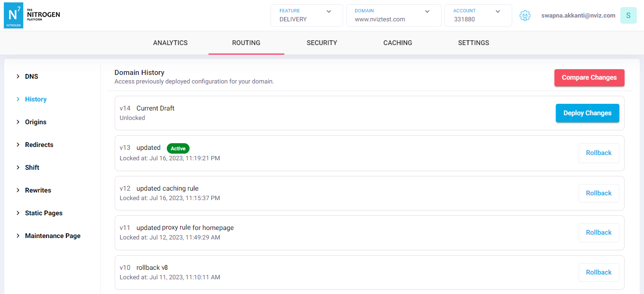Switch to the Analytics tab
This screenshot has width=644, height=294.
pos(170,43)
